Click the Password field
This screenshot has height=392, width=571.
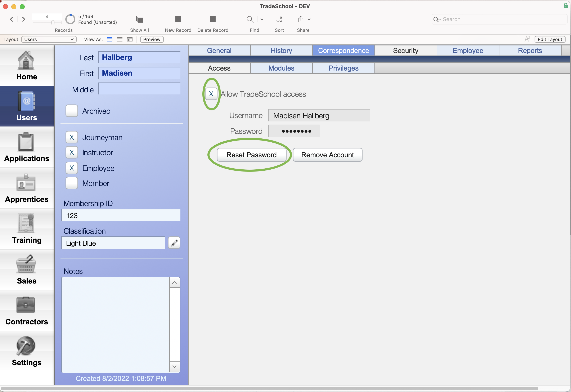click(x=294, y=131)
